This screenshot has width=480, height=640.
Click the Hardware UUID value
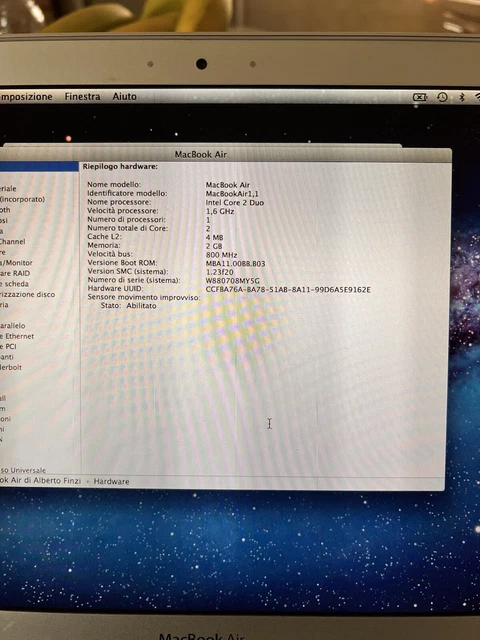(288, 290)
